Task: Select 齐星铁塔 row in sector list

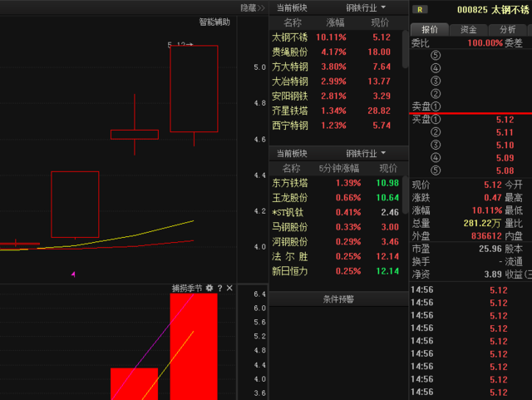Action: coord(336,111)
